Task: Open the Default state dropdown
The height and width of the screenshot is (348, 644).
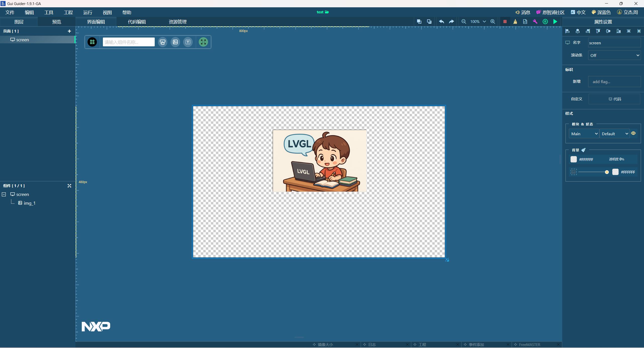Action: tap(615, 134)
